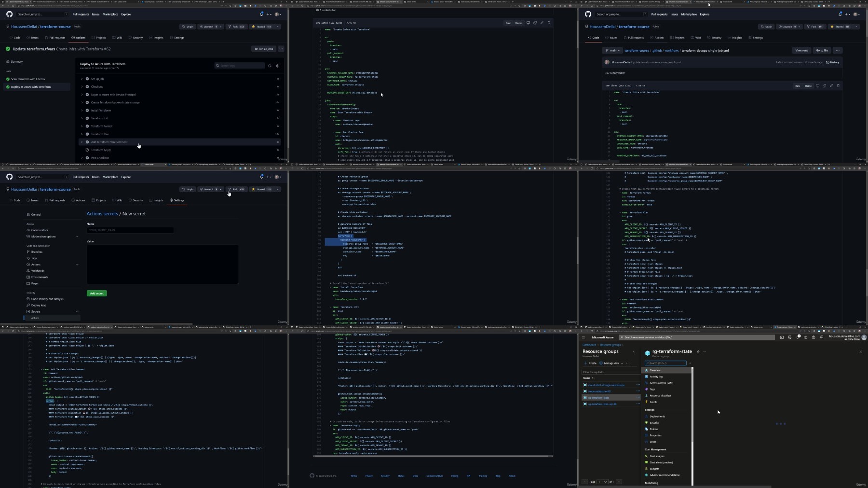Expand Add Terraform Plan Comment step
868x488 pixels.
click(82, 142)
